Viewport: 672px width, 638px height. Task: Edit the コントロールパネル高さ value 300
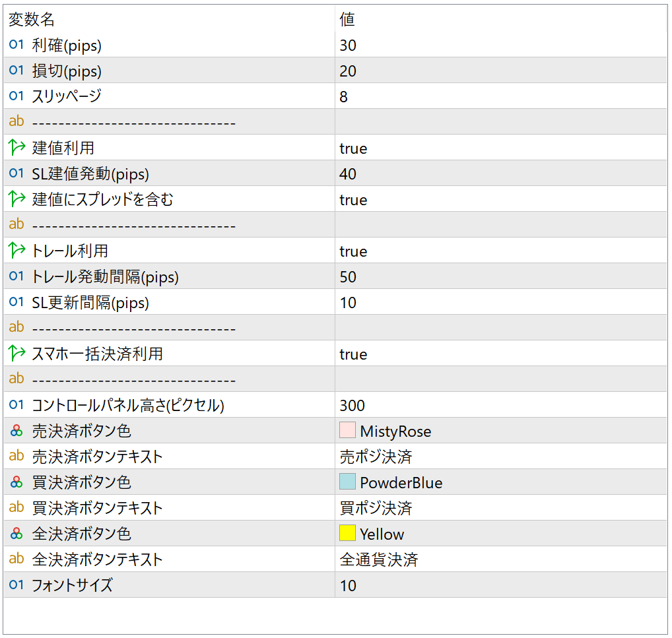(x=353, y=406)
